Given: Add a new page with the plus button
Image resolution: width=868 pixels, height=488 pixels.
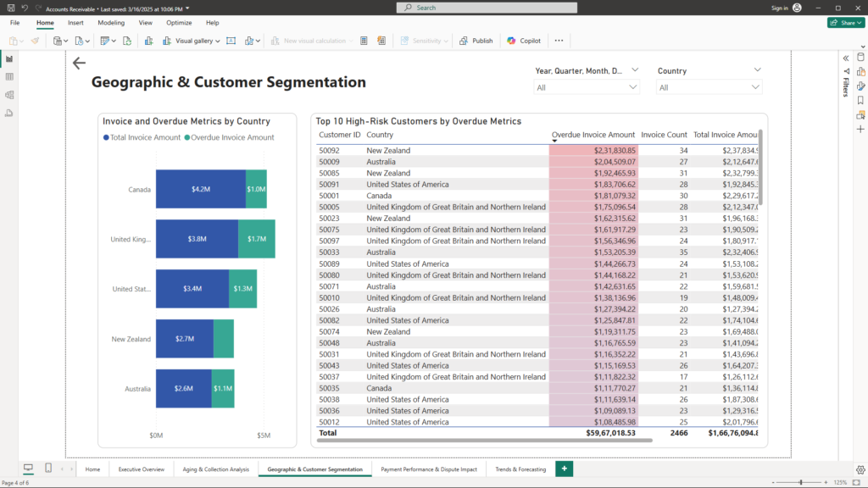Looking at the screenshot, I should [x=565, y=469].
